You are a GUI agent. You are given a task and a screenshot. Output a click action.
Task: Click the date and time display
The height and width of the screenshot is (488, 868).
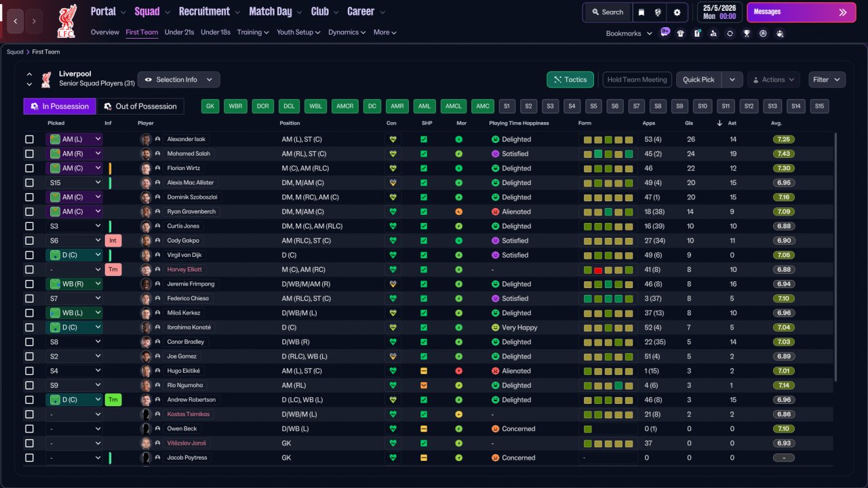coord(719,12)
